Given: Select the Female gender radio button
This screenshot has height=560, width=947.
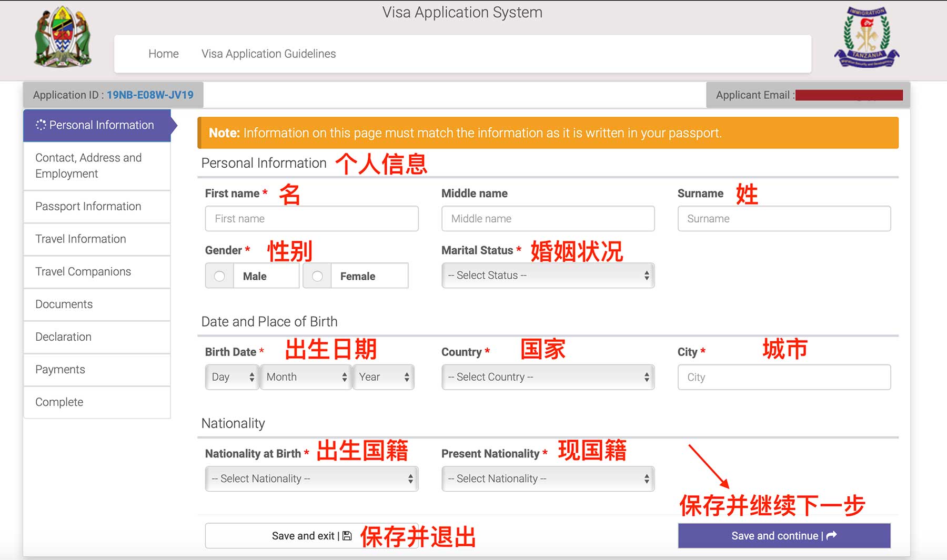Looking at the screenshot, I should pos(317,276).
